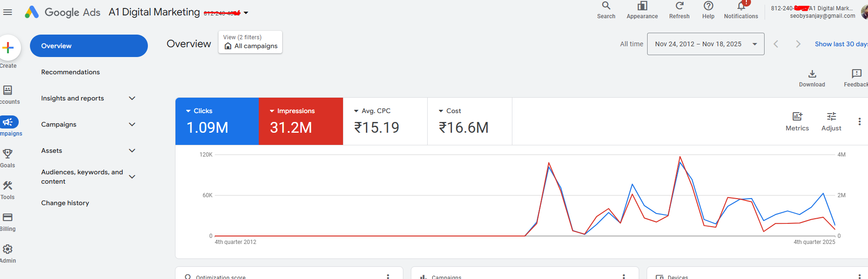Expand Insights and reports section
The height and width of the screenshot is (279, 868).
click(x=132, y=98)
